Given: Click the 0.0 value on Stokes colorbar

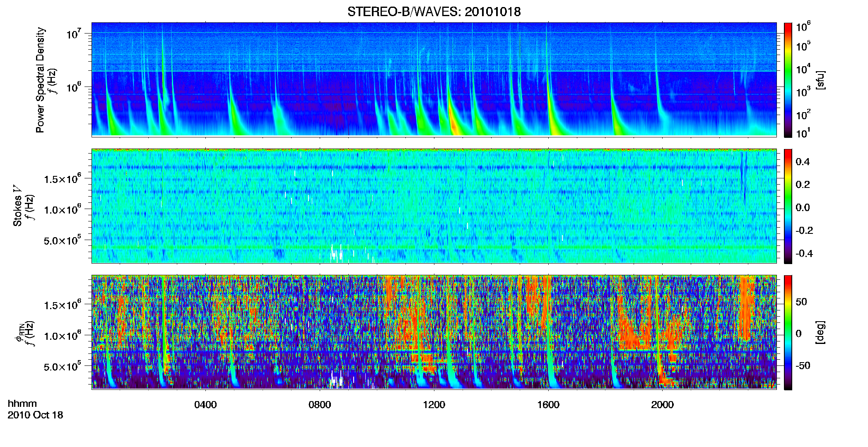Looking at the screenshot, I should 803,207.
